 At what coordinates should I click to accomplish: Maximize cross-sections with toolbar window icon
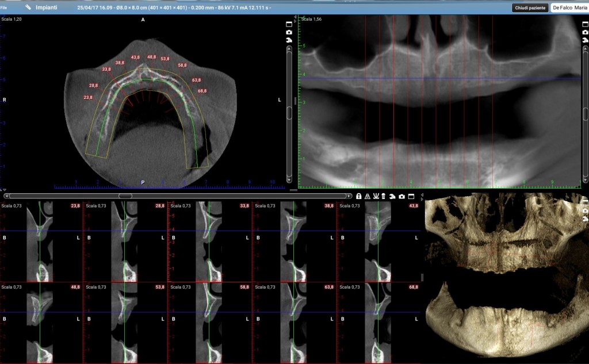(x=411, y=196)
